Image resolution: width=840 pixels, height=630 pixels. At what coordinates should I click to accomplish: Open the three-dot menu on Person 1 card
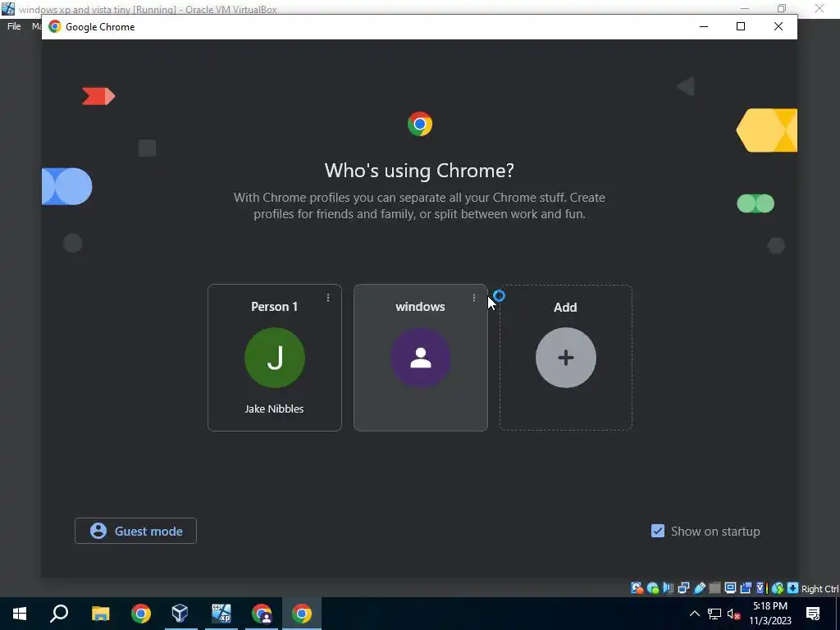pyautogui.click(x=328, y=297)
